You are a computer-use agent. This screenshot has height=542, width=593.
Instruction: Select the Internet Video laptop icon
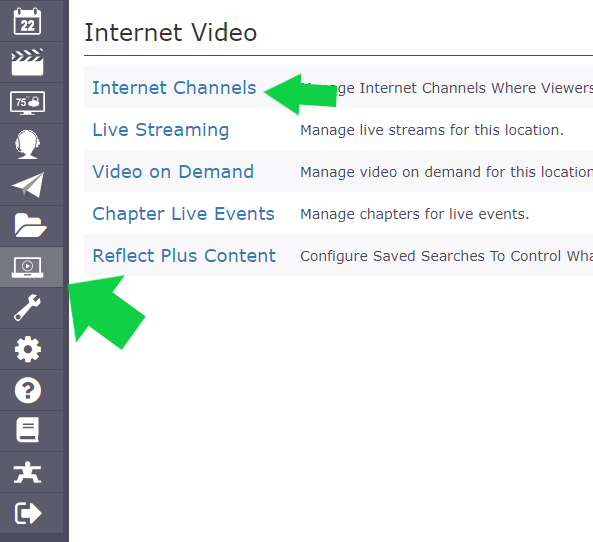[x=27, y=267]
